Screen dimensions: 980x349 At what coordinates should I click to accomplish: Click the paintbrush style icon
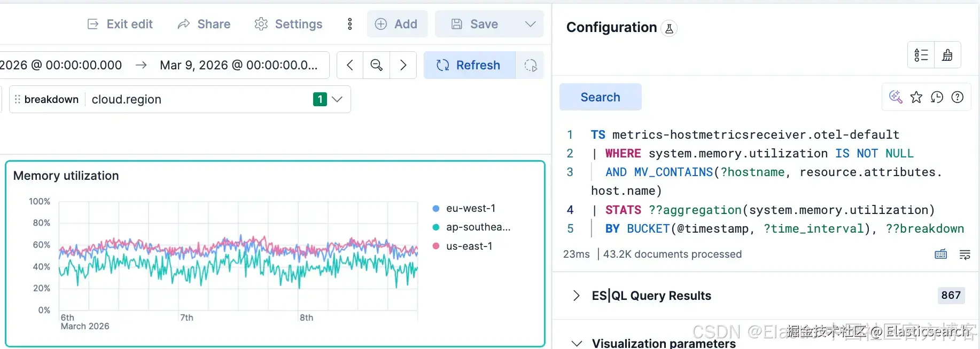(947, 55)
